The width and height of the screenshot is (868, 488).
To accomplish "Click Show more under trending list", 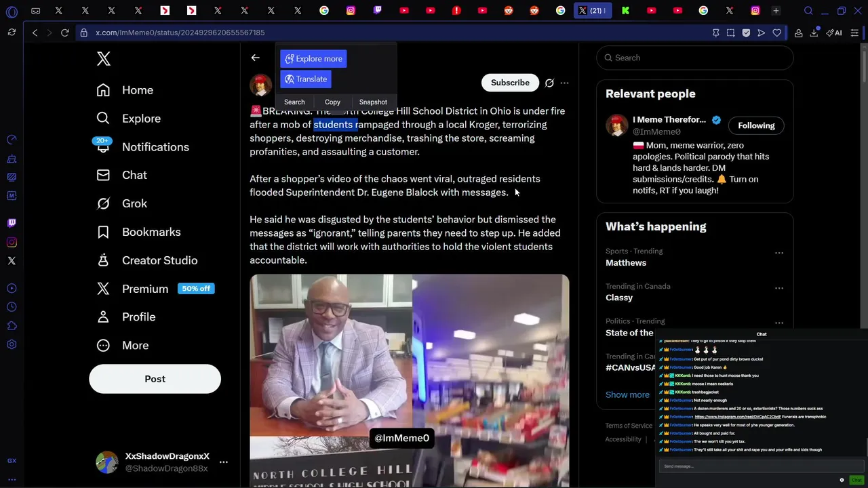I will 627,394.
